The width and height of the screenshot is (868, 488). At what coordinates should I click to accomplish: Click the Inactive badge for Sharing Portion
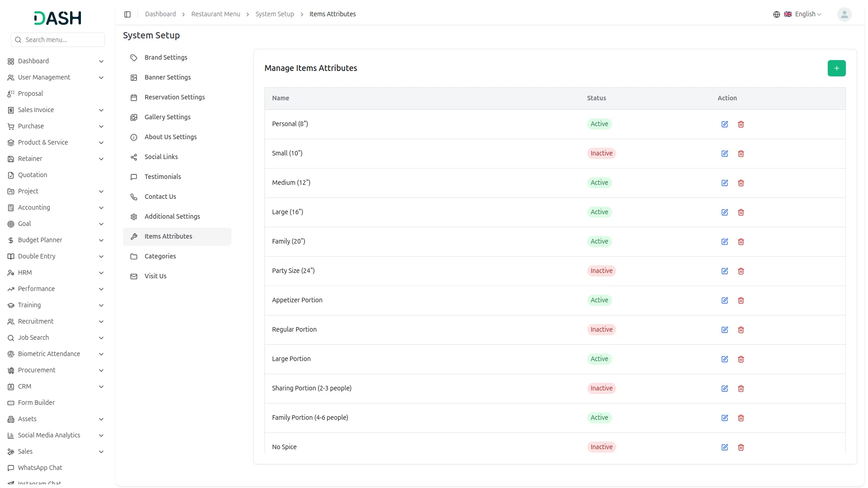[601, 388]
